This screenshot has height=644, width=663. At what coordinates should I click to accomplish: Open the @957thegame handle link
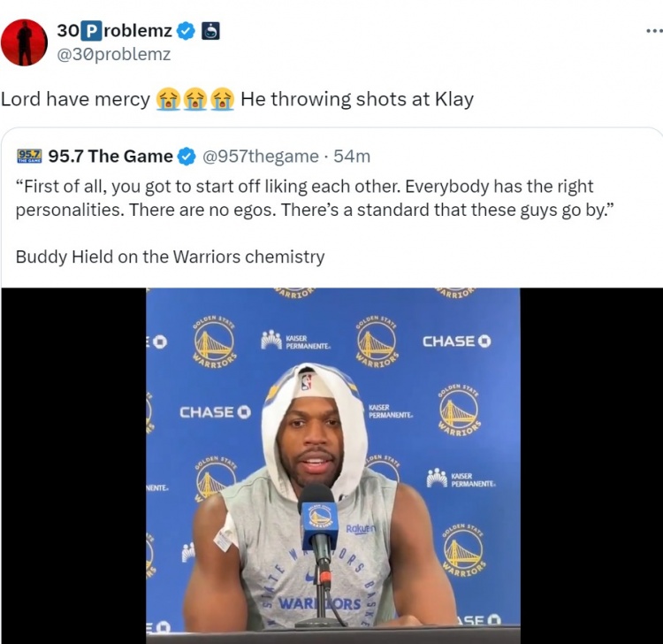(x=261, y=157)
